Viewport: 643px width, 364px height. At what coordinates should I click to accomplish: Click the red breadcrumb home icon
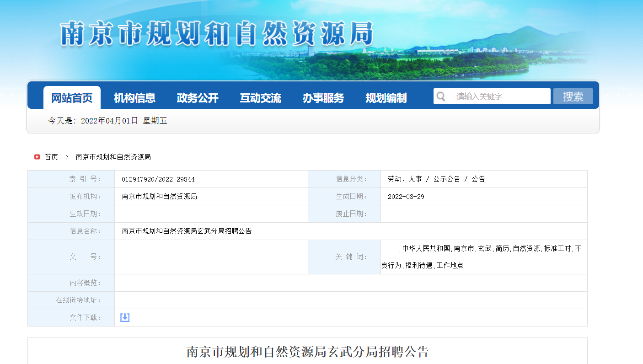[x=37, y=157]
